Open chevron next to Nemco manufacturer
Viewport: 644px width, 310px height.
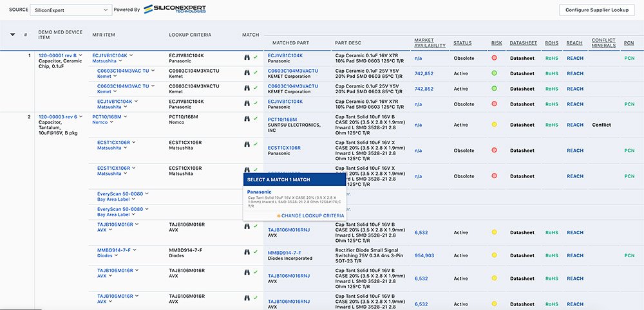111,122
